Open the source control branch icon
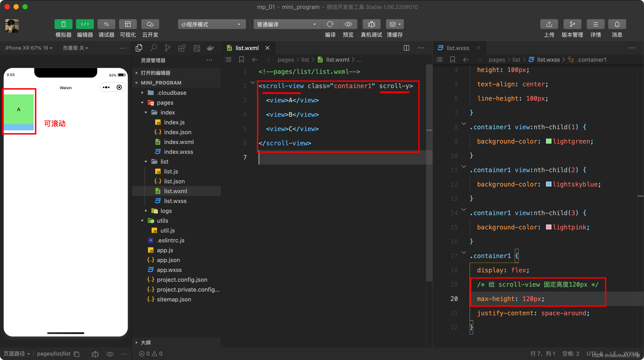 coord(167,48)
